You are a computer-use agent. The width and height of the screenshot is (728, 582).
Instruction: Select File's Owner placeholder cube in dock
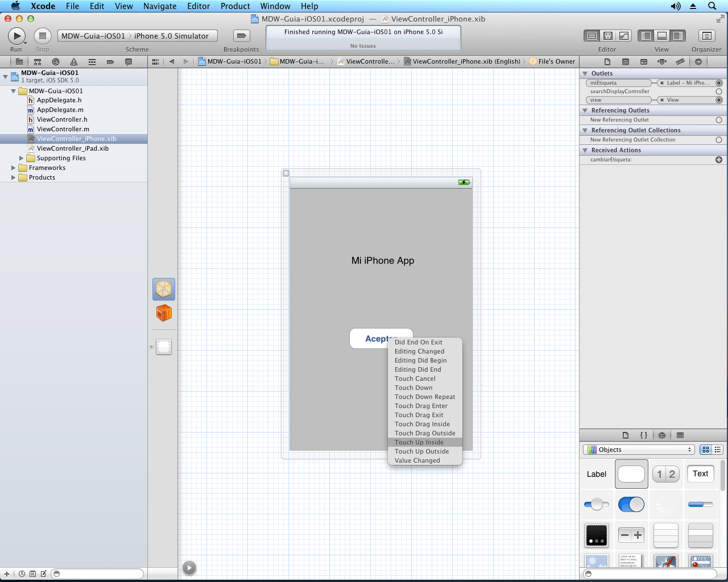tap(164, 289)
